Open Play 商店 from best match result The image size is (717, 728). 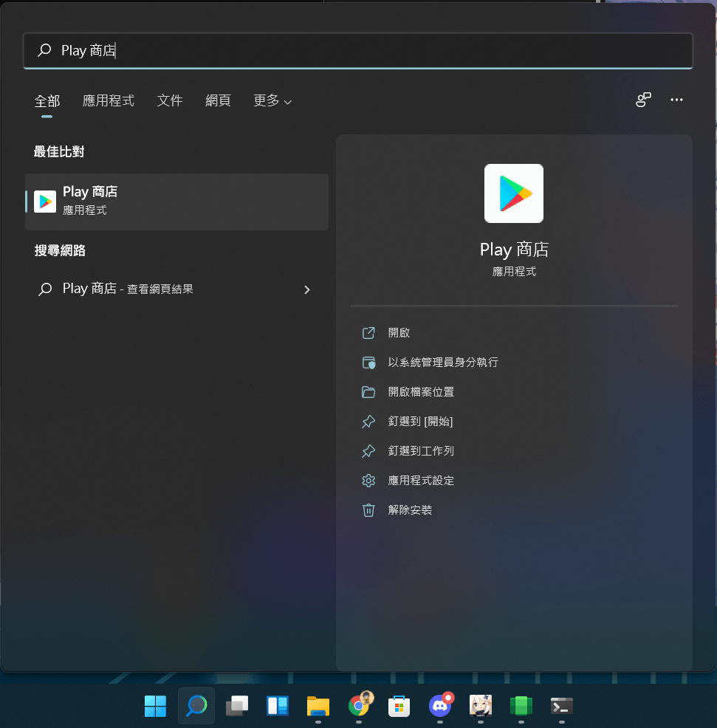176,201
